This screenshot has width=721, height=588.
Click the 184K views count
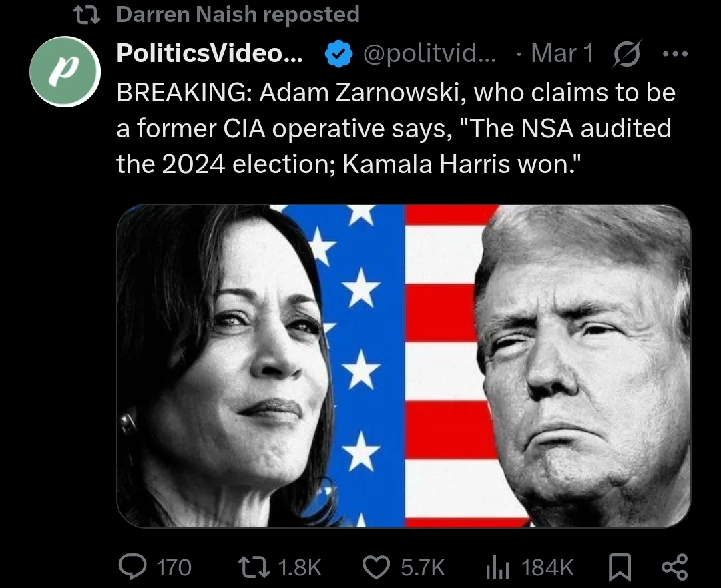point(547,568)
